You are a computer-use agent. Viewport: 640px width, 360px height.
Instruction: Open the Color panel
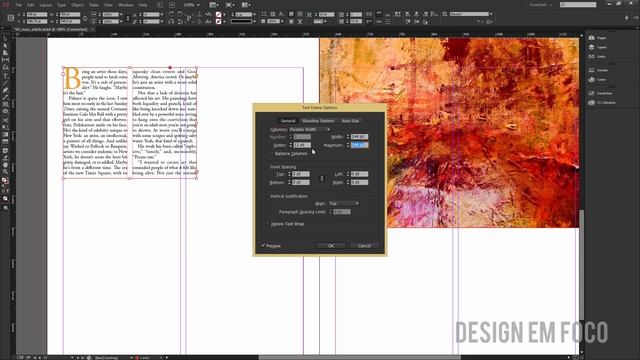598,80
